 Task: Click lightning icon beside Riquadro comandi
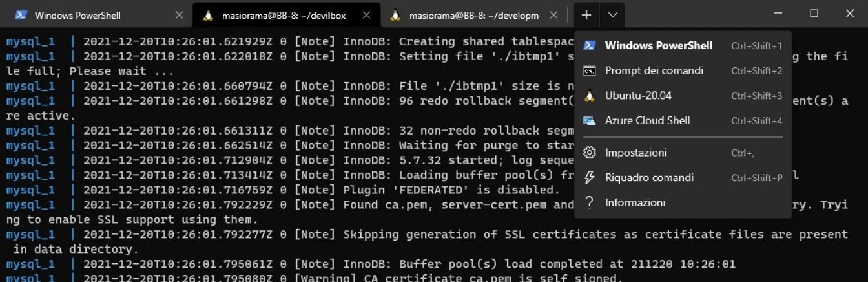(x=589, y=178)
